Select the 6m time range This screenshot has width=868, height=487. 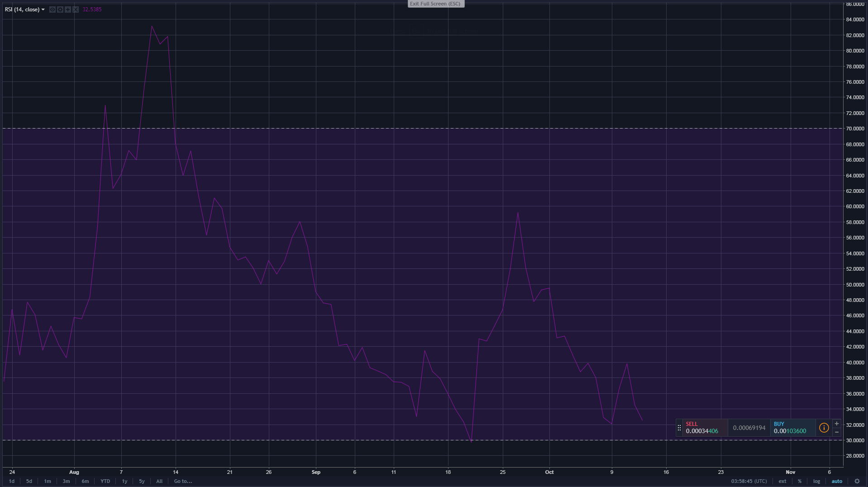point(85,481)
